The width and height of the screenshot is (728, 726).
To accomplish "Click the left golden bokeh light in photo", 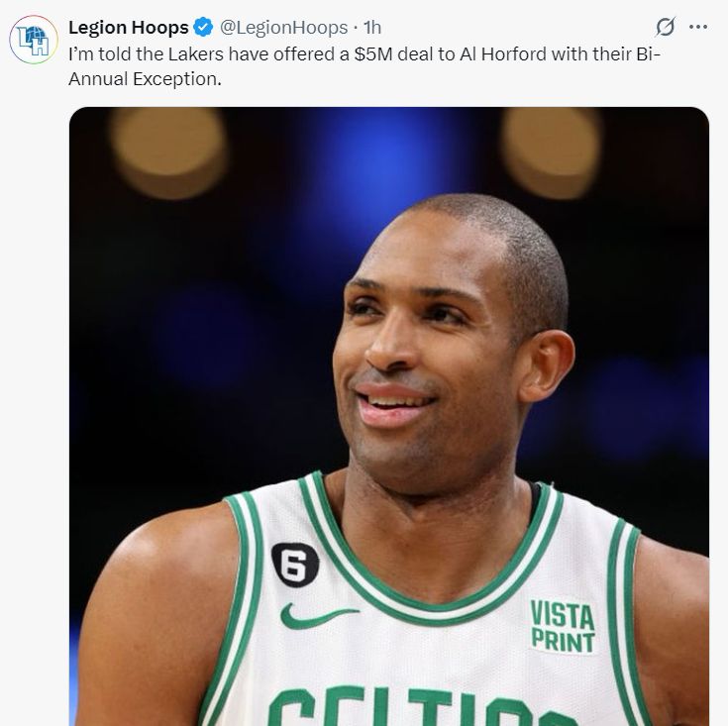I will pos(169,153).
